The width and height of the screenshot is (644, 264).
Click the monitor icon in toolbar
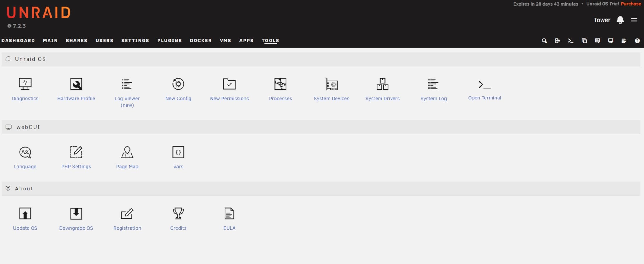pyautogui.click(x=611, y=41)
